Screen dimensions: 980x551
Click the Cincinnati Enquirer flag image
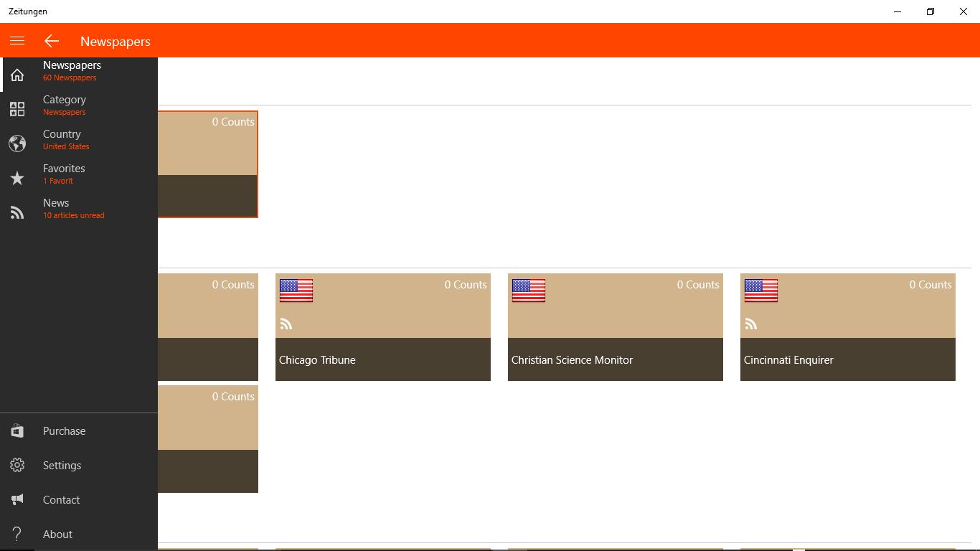pos(760,291)
